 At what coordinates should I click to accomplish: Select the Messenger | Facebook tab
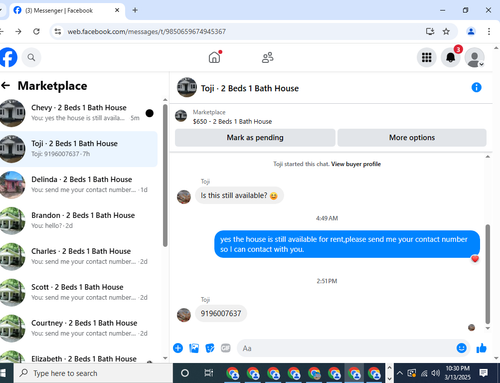(67, 10)
